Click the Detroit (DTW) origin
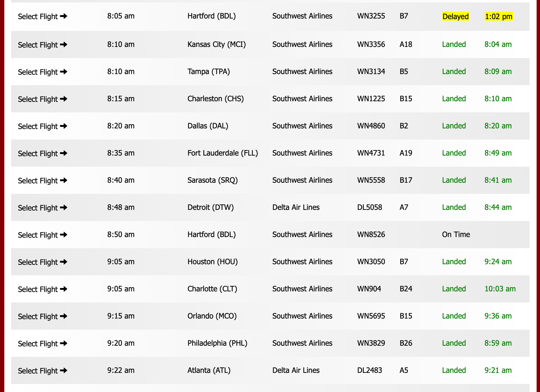Viewport: 540px width, 392px height. click(x=210, y=207)
